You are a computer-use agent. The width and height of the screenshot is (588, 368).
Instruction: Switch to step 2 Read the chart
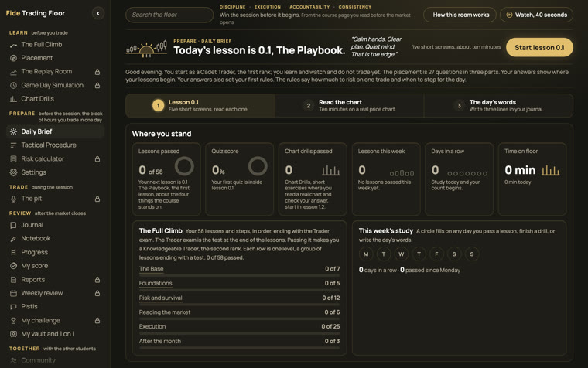point(350,105)
